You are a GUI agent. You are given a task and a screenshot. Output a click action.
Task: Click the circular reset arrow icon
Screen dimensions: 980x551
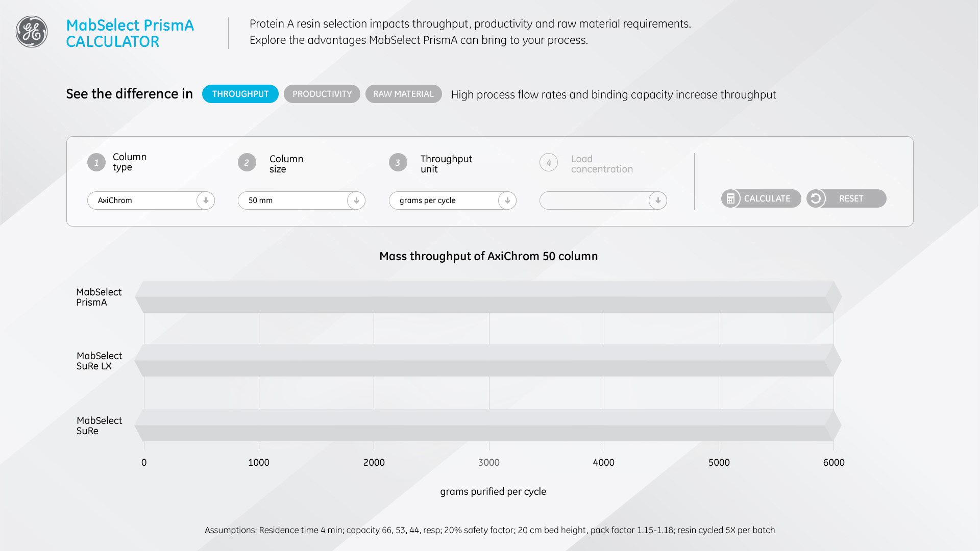816,198
